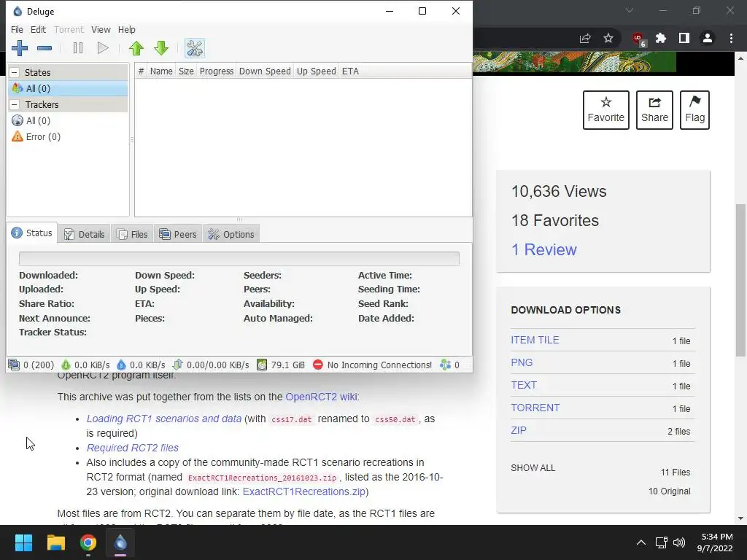Open Deluge Preferences tools icon
The image size is (747, 560).
point(194,48)
